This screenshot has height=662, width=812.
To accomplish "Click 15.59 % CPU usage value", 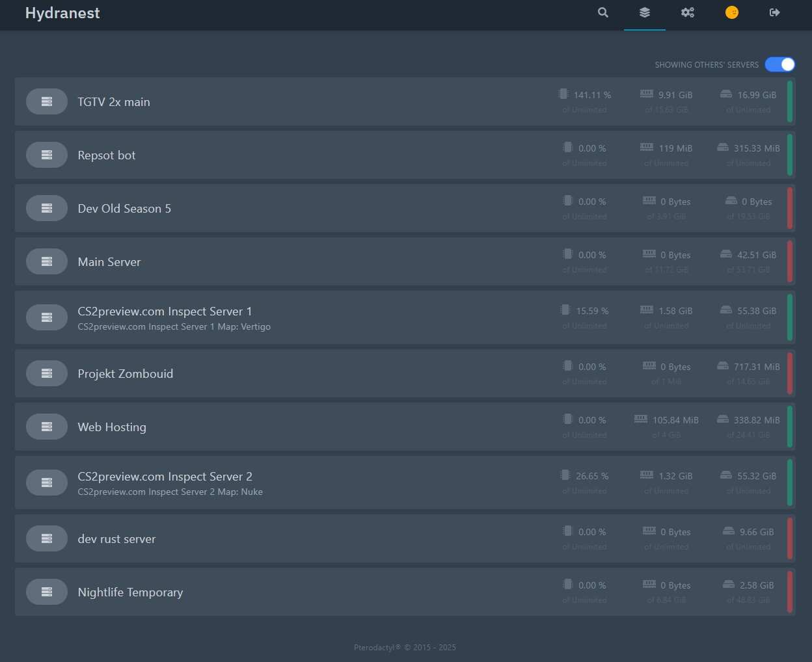I will [592, 311].
